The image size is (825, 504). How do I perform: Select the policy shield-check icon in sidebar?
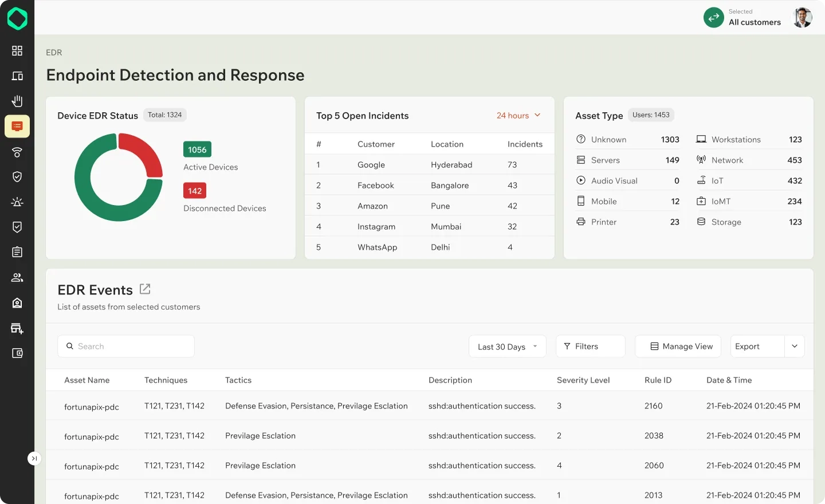[17, 227]
